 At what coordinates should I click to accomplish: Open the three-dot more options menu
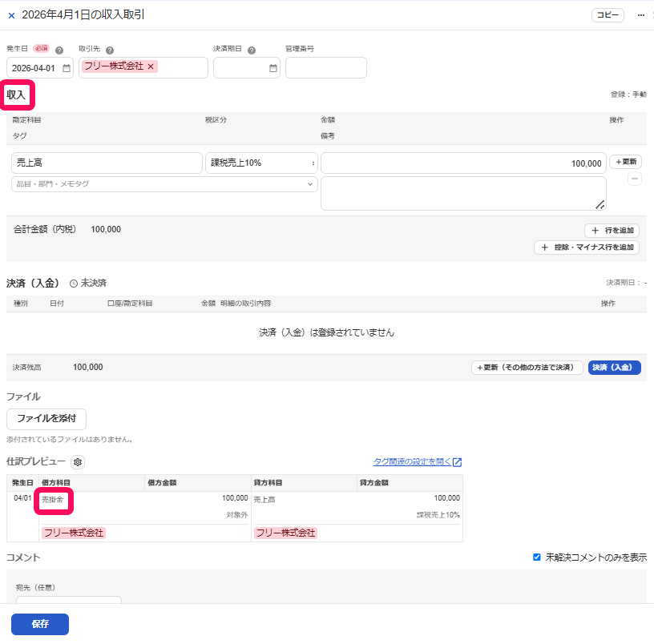coord(640,15)
